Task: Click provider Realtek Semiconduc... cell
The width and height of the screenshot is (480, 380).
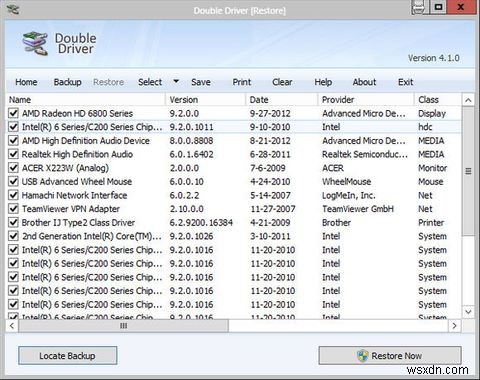Action: 365,154
